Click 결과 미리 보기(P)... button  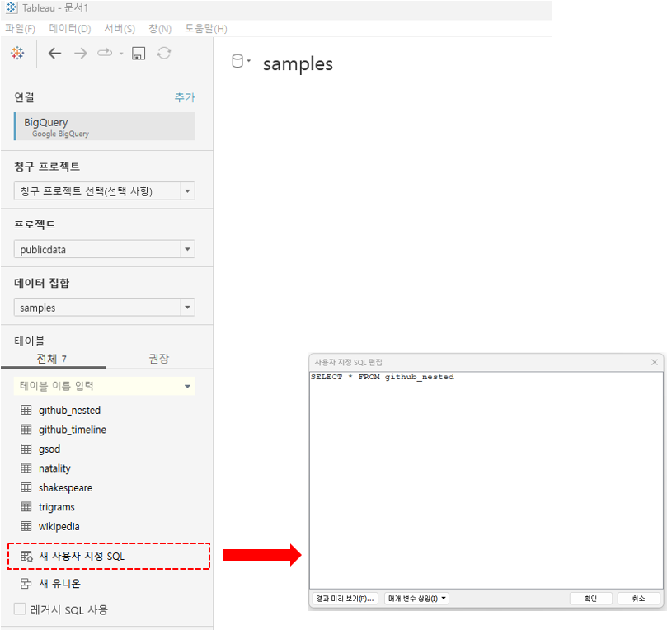(345, 599)
